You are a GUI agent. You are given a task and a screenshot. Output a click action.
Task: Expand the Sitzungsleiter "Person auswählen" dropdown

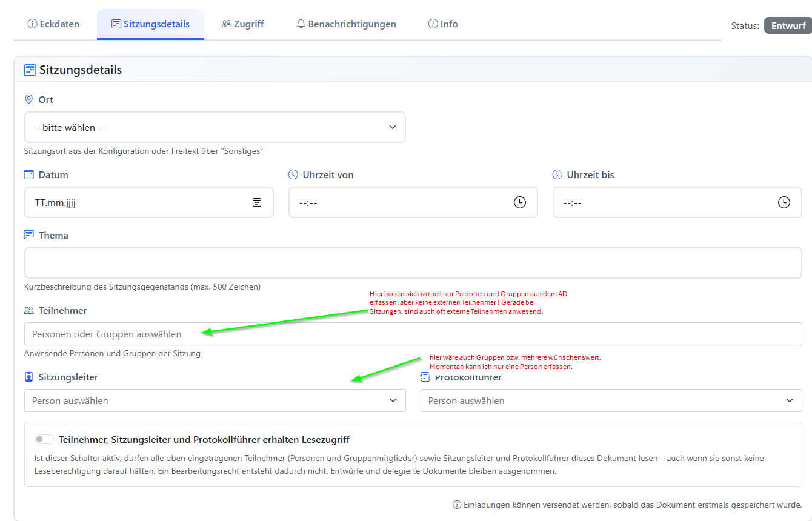click(x=215, y=400)
